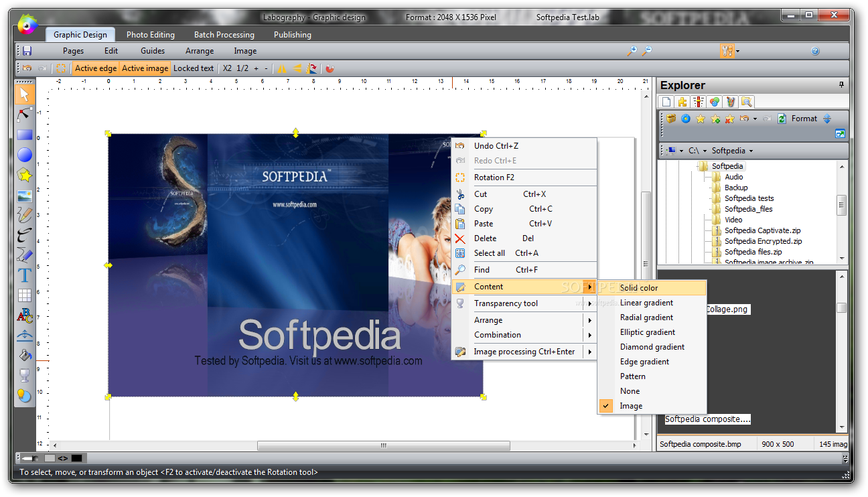Toggle the Active edge option
The height and width of the screenshot is (497, 868).
(x=96, y=68)
